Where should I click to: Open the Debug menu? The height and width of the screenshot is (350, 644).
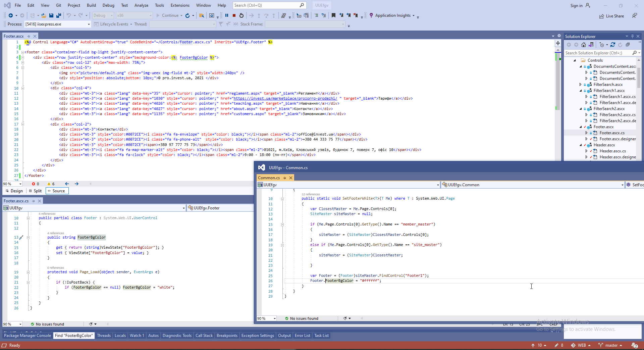coord(108,5)
